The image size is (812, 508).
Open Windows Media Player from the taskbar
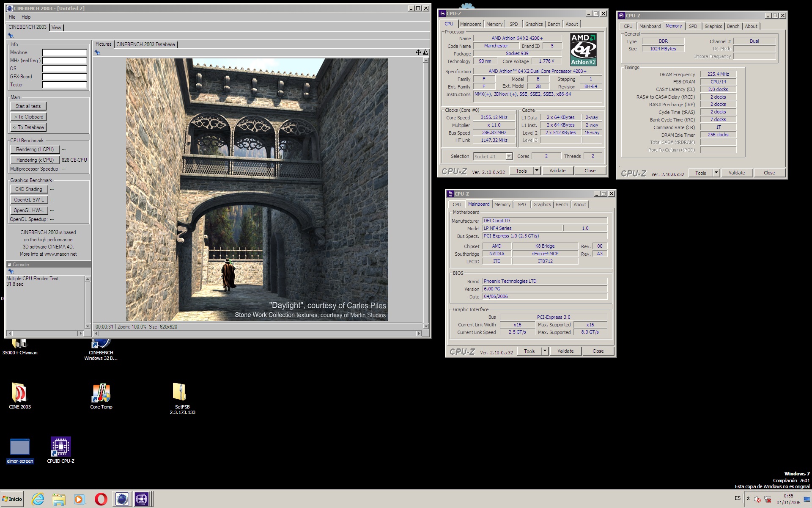click(80, 499)
